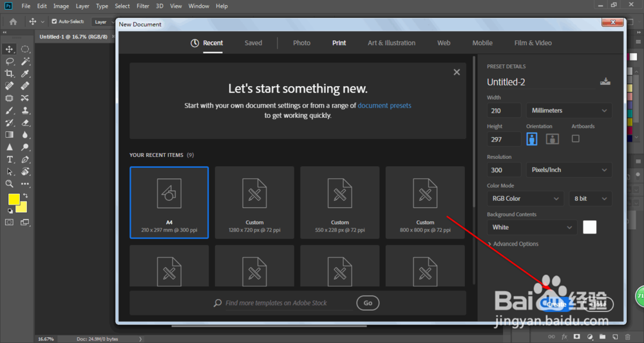The width and height of the screenshot is (644, 343).
Task: Open the Layer auto-select dropdown
Action: [x=104, y=22]
